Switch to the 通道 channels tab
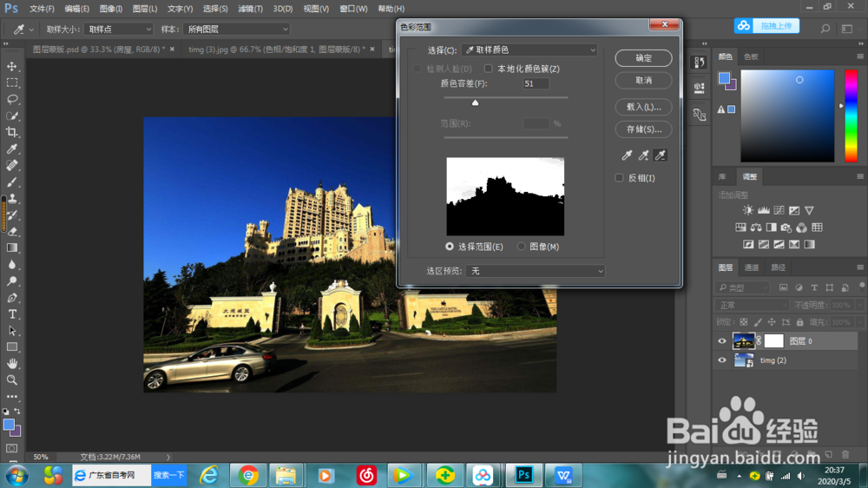 751,267
